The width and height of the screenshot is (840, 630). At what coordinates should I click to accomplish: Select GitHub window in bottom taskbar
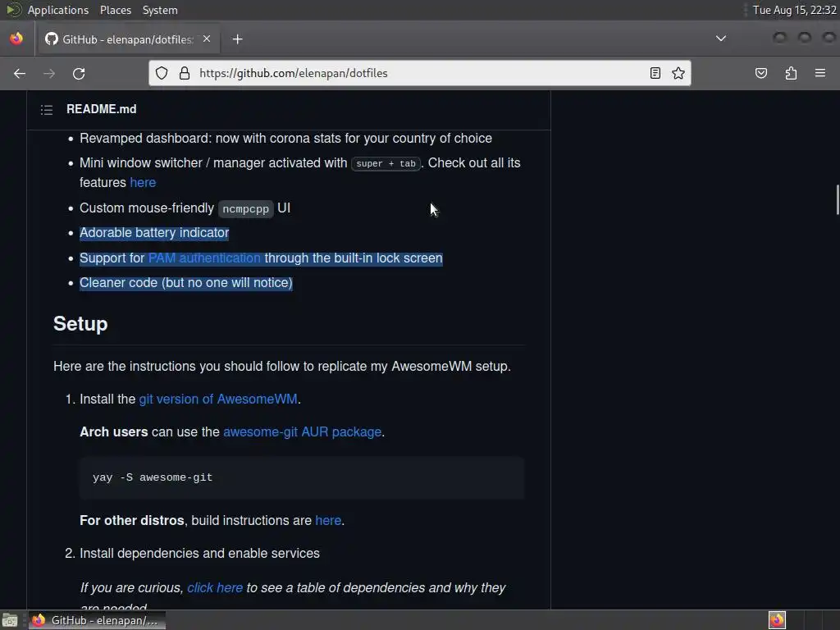[97, 620]
